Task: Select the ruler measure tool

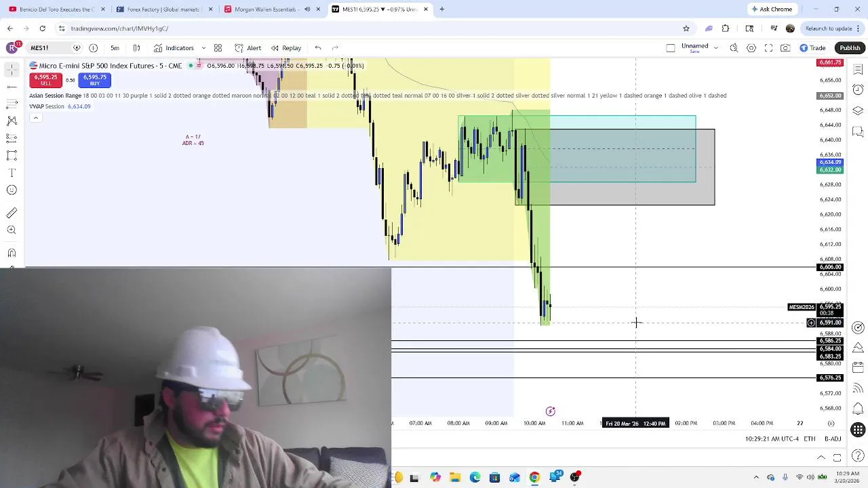Action: click(x=12, y=213)
